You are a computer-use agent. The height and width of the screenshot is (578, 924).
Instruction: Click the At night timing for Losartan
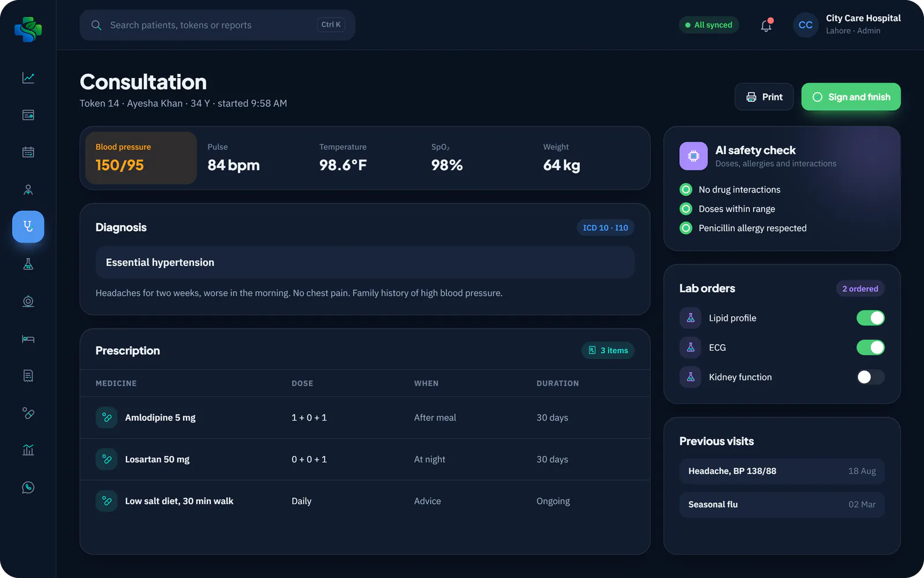(430, 460)
